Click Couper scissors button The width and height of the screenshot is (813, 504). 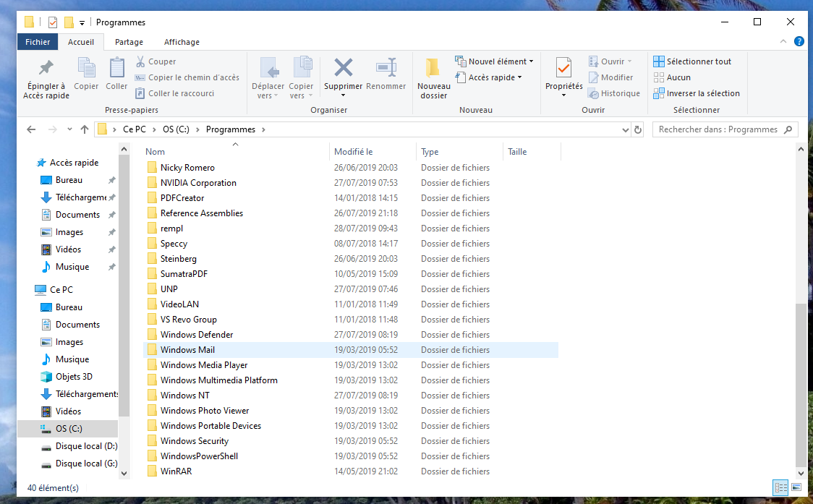pos(156,61)
